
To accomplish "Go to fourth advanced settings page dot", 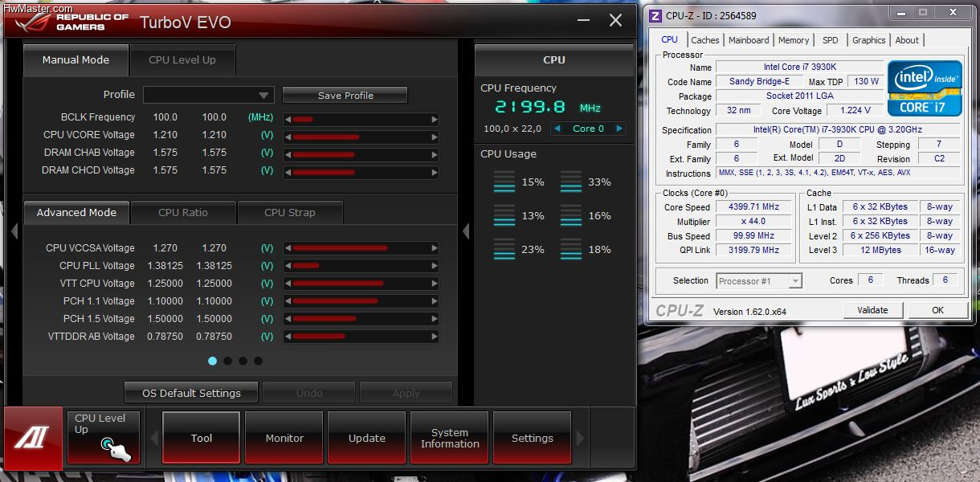I will [258, 361].
